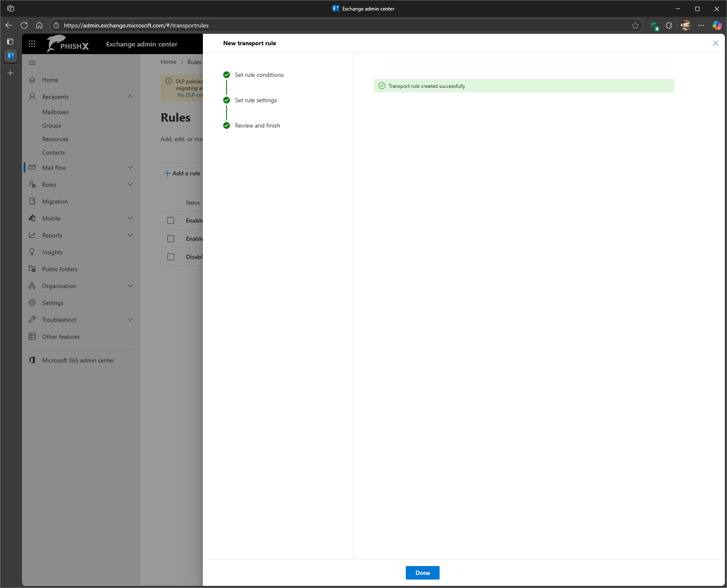Check the Disabled rule checkbox

(171, 257)
